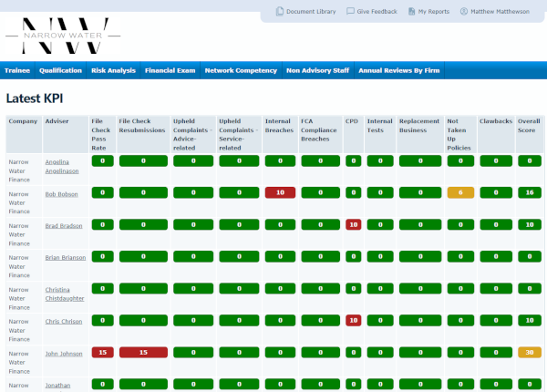Click John Johnson's red File Check Pass Rate badge
Viewport: 547px width, 392px height.
point(102,352)
